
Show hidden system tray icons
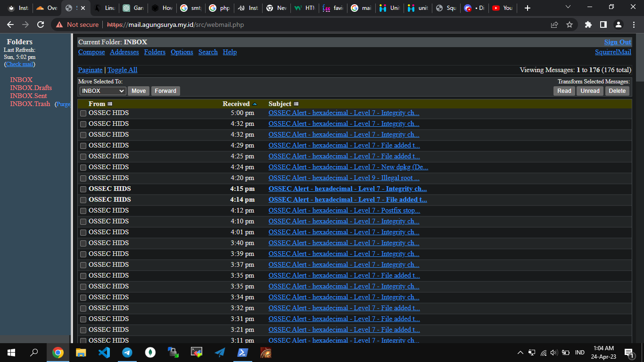(x=520, y=352)
